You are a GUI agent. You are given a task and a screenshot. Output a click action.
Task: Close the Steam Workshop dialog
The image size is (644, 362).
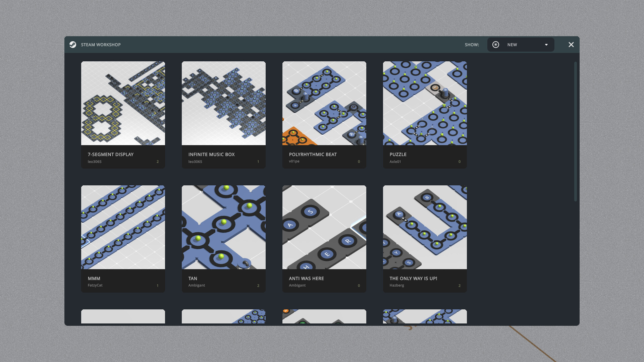571,45
